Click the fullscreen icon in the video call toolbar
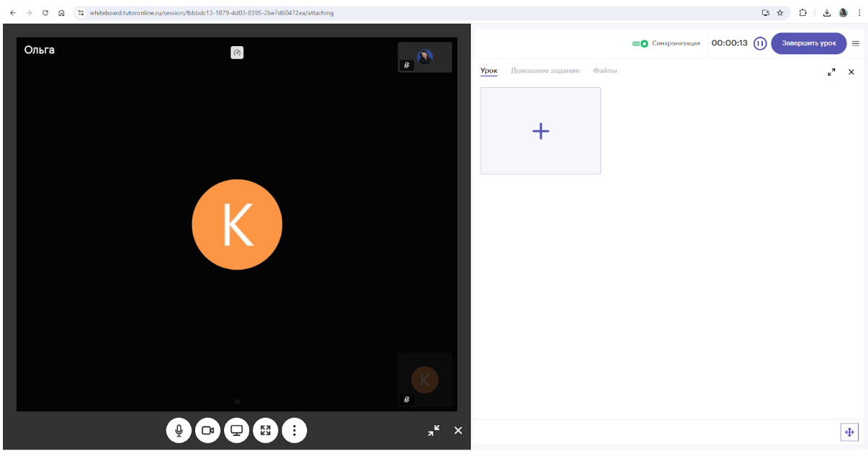 tap(266, 430)
